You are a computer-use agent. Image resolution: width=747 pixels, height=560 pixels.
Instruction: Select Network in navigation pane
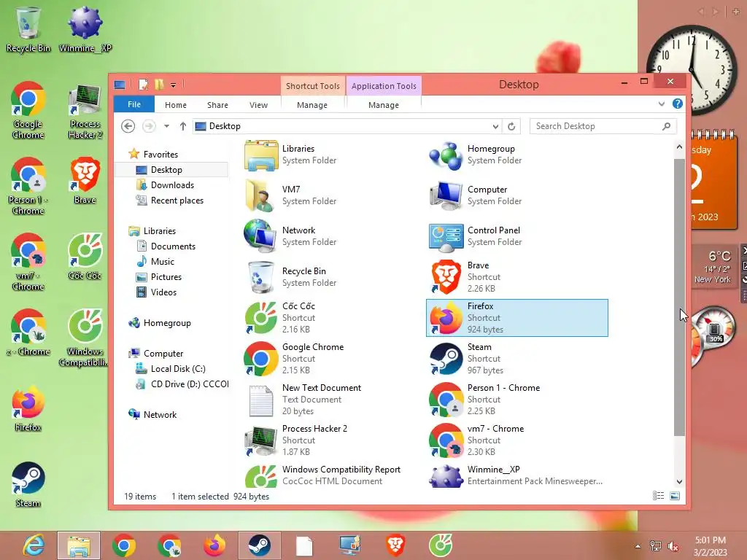(160, 415)
